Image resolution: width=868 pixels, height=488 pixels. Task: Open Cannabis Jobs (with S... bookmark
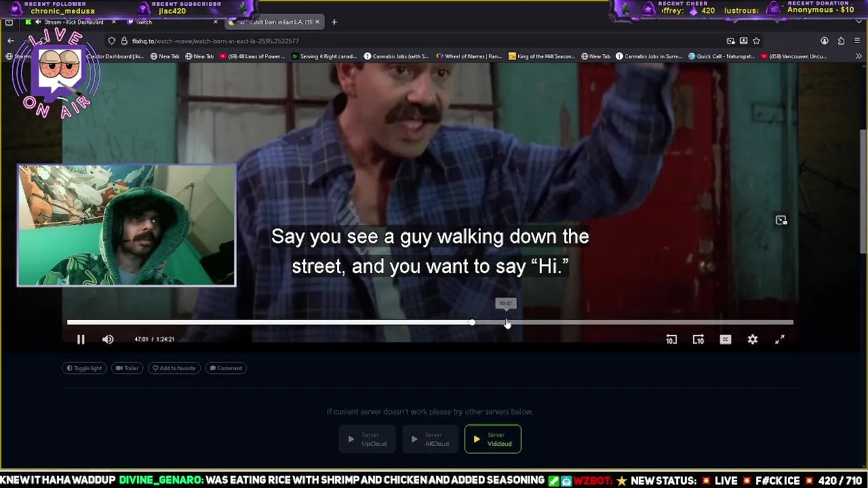pos(397,57)
